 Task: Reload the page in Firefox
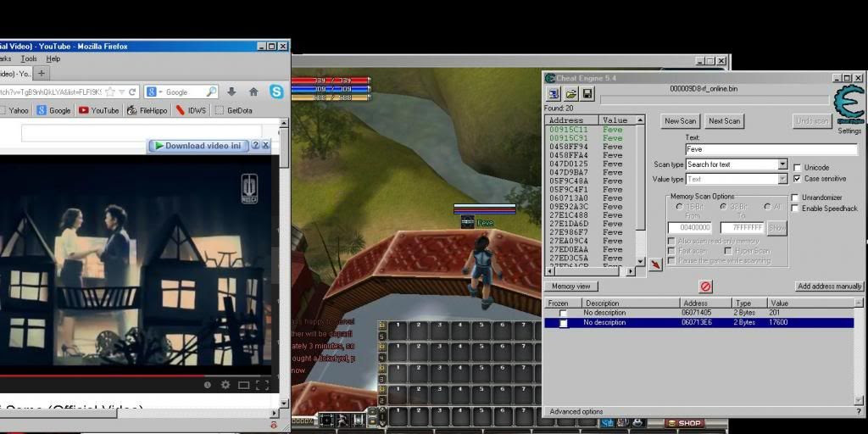point(132,92)
